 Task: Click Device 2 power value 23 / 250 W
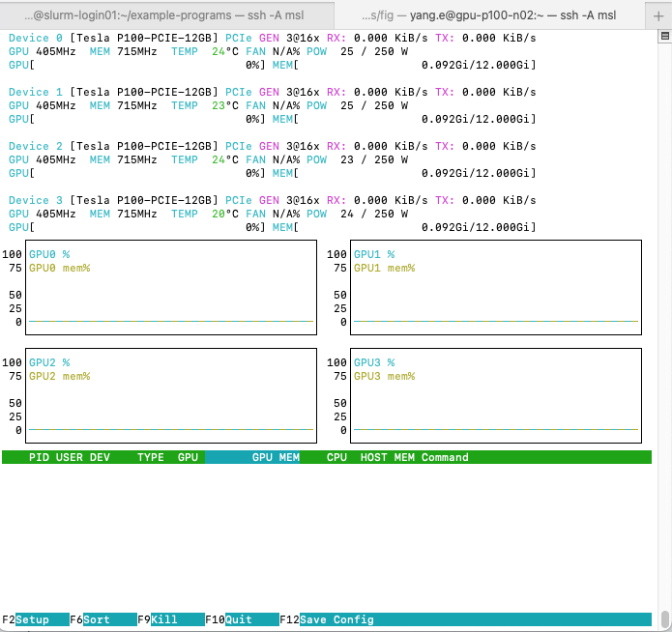coord(374,159)
